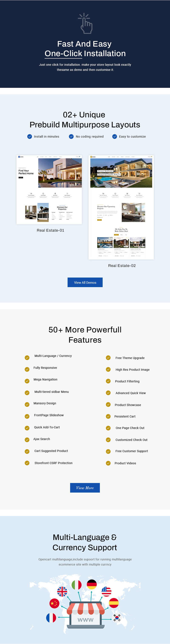Click the USA flag icon
170x644 pixels.
click(107, 591)
